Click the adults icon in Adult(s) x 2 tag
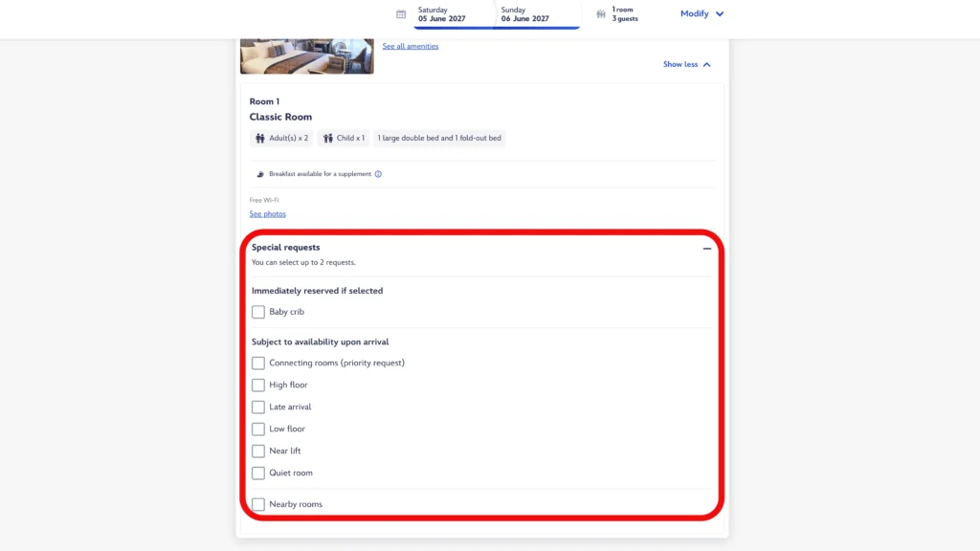Image resolution: width=980 pixels, height=551 pixels. (x=260, y=138)
